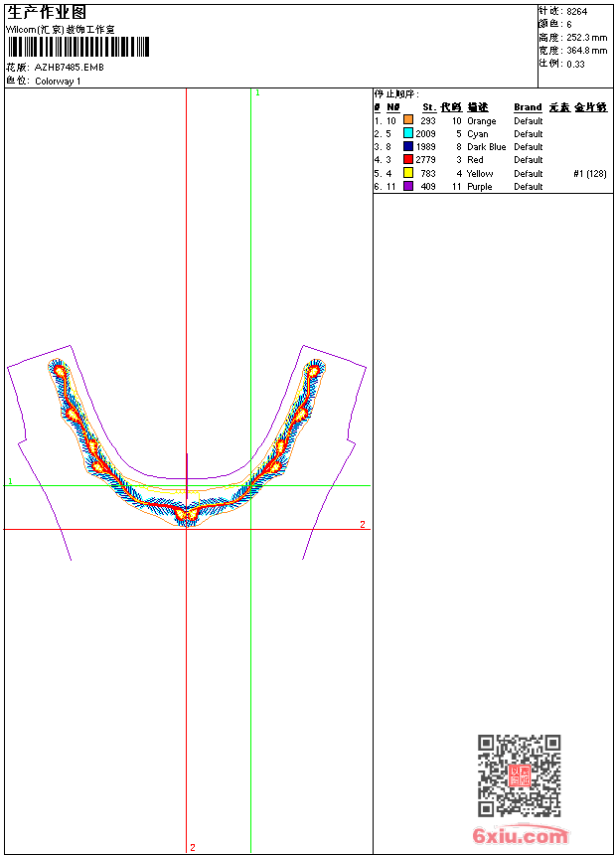Click the QR code image
616x855 pixels.
pos(519,775)
